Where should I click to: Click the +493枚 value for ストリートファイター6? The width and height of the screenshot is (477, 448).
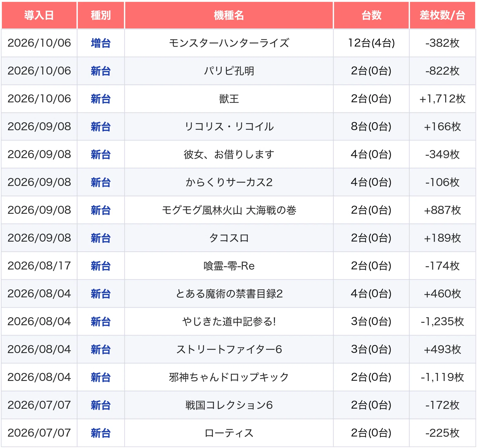[442, 350]
